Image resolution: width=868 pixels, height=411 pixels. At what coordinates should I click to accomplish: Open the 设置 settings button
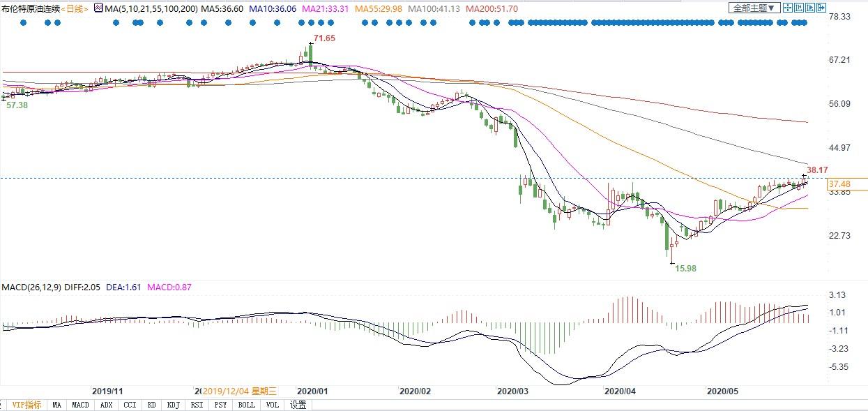(298, 405)
